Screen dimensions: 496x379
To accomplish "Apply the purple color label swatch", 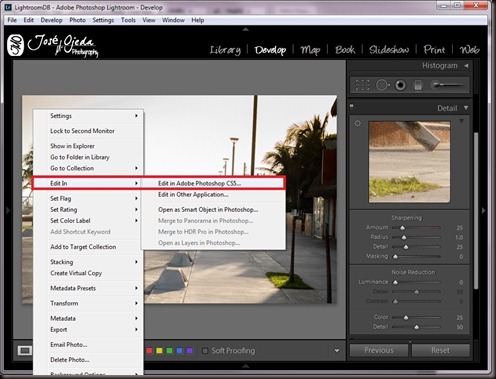I will pos(189,351).
